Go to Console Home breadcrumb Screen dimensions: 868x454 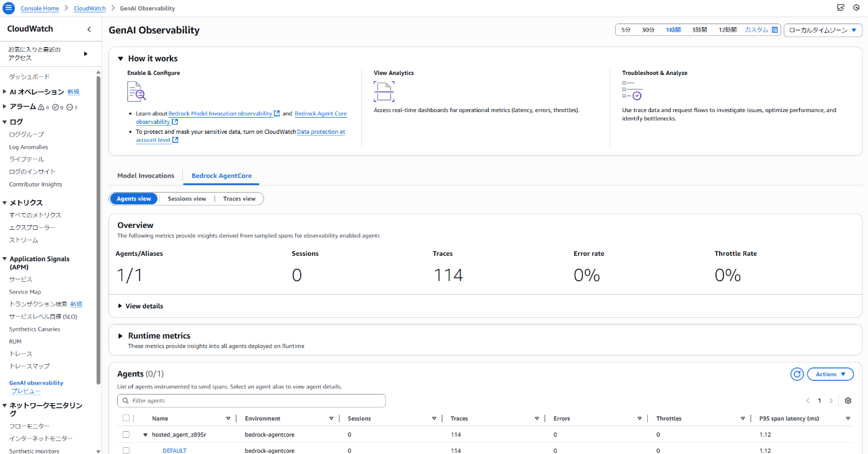(x=41, y=9)
